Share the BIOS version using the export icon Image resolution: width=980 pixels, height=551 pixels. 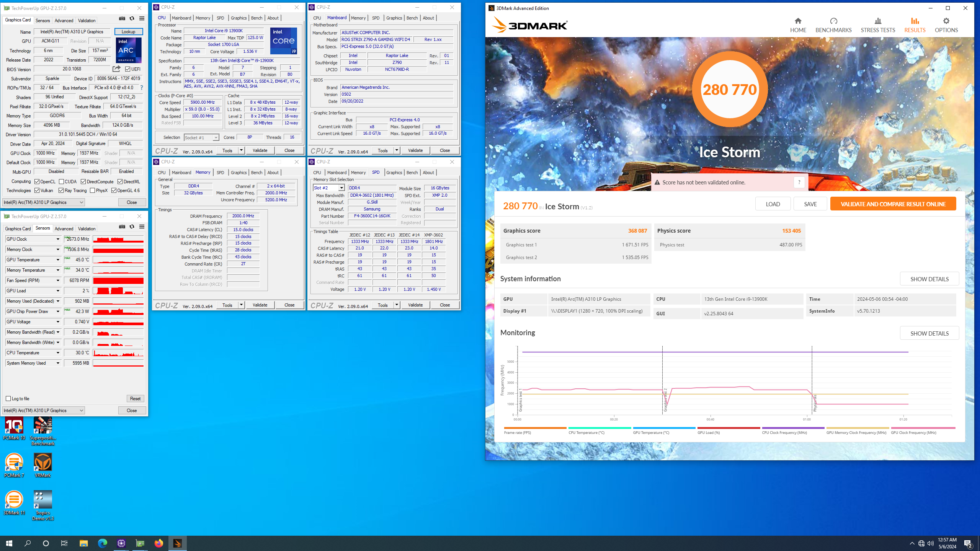pos(116,69)
